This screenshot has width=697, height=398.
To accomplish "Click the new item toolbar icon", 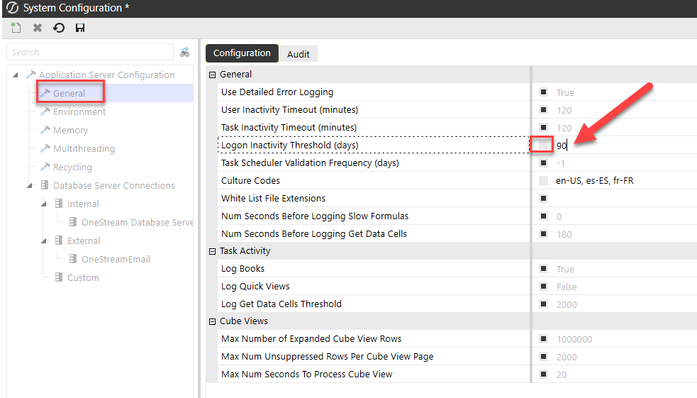I will [16, 28].
